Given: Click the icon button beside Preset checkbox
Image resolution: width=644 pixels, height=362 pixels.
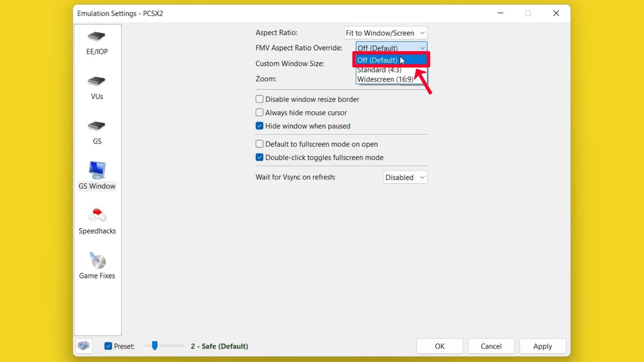Looking at the screenshot, I should point(84,346).
